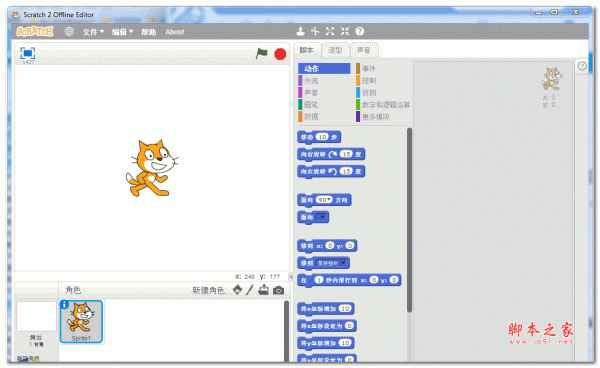This screenshot has height=368, width=600.
Task: Click the change x by 10 block
Action: (326, 309)
